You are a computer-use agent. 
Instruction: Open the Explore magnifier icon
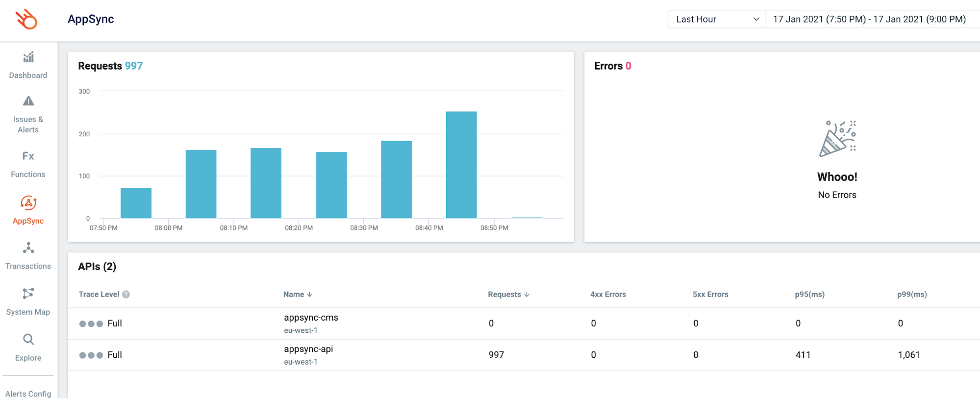[28, 339]
